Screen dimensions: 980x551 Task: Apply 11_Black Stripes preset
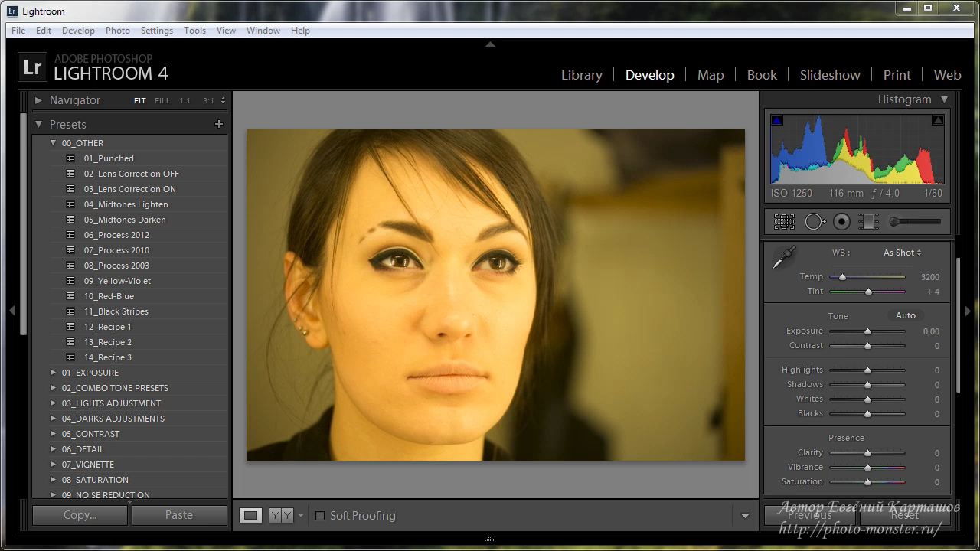[116, 311]
